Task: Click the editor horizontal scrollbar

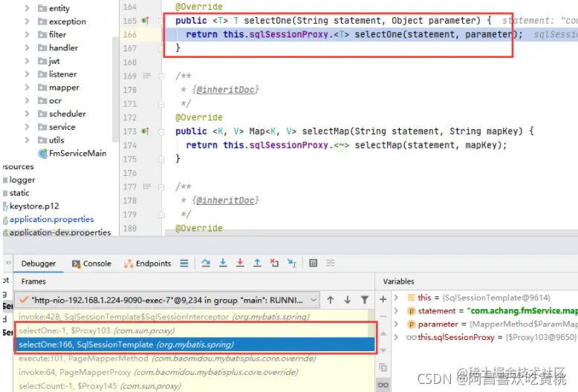Action: click(x=371, y=232)
